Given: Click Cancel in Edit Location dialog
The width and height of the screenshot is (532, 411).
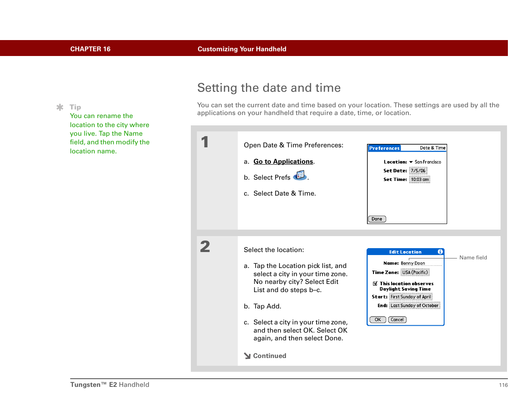Looking at the screenshot, I should click(x=397, y=320).
